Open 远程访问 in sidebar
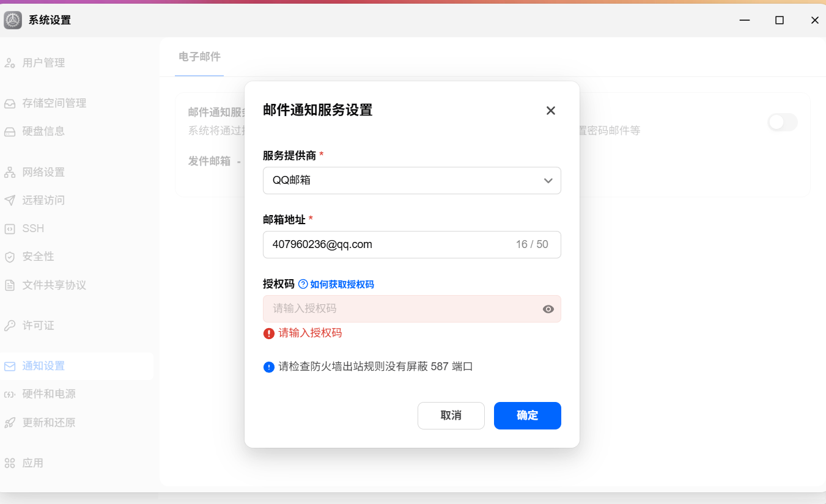Screen dimensions: 826x504 click(77, 200)
